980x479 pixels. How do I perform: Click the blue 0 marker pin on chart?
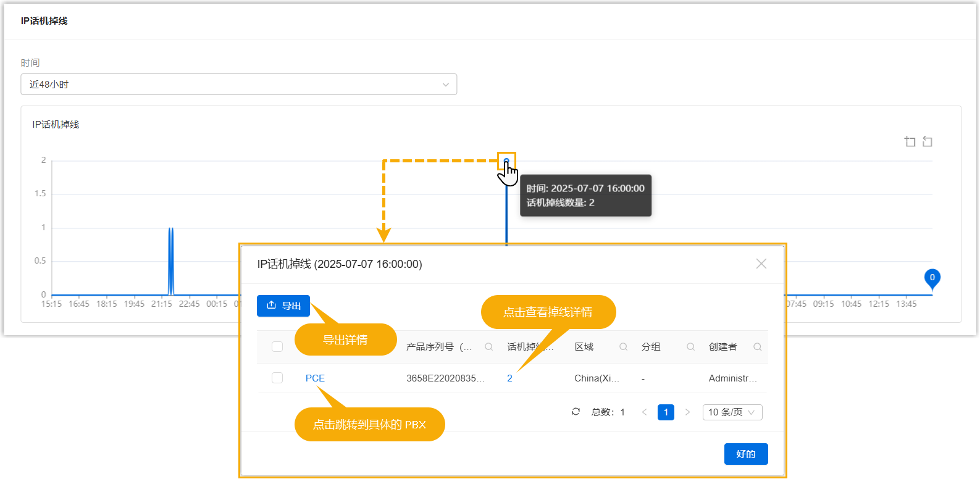point(932,278)
